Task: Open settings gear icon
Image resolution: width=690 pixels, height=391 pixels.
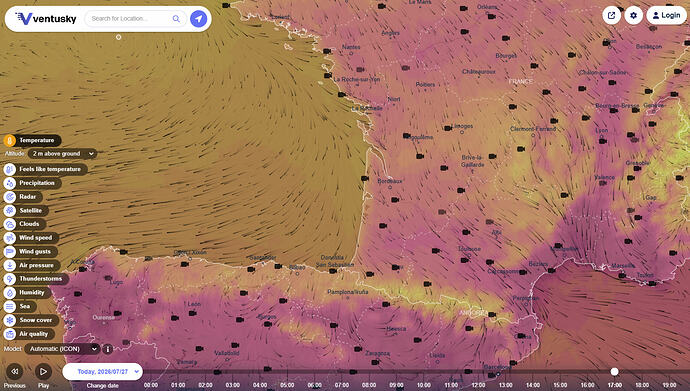Action: [633, 15]
